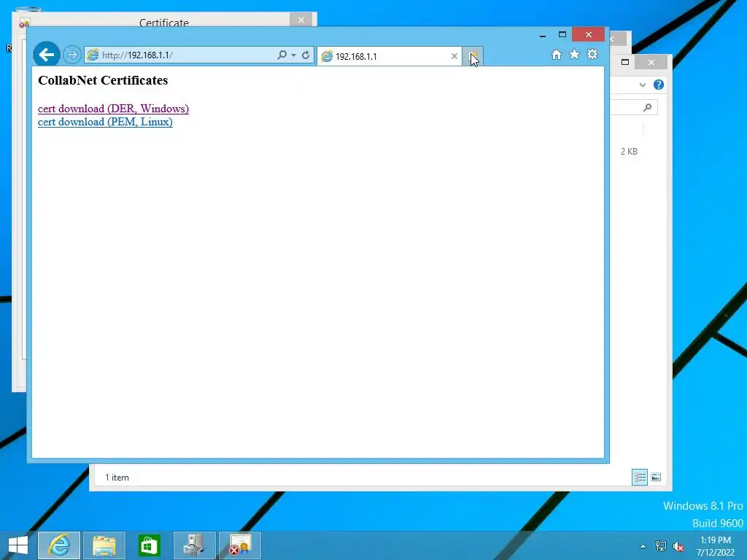The height and width of the screenshot is (560, 747).
Task: Open the favorites star in Internet Explorer
Action: (x=574, y=54)
